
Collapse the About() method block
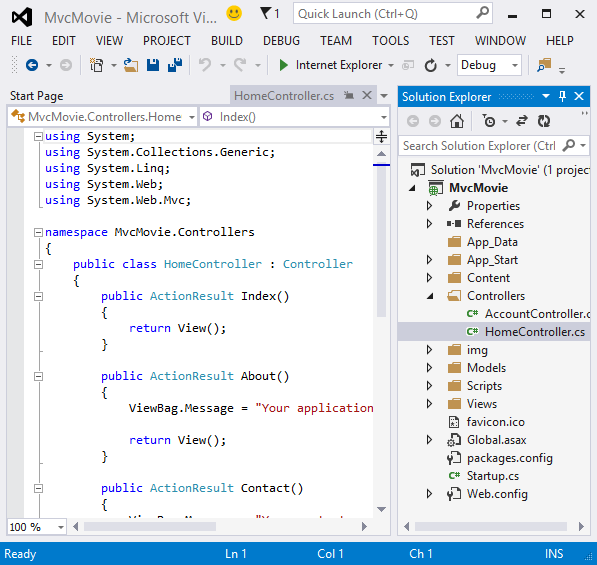[38, 376]
